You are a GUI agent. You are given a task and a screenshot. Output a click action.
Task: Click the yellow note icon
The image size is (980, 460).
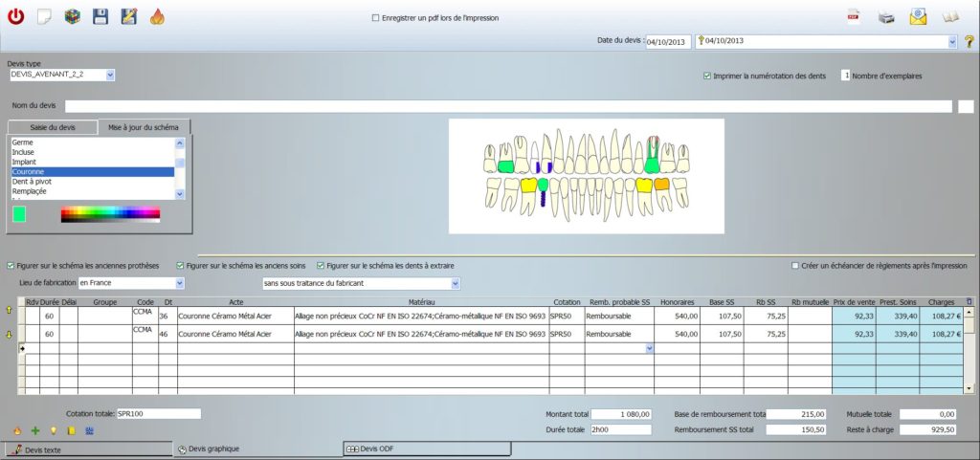[71, 430]
